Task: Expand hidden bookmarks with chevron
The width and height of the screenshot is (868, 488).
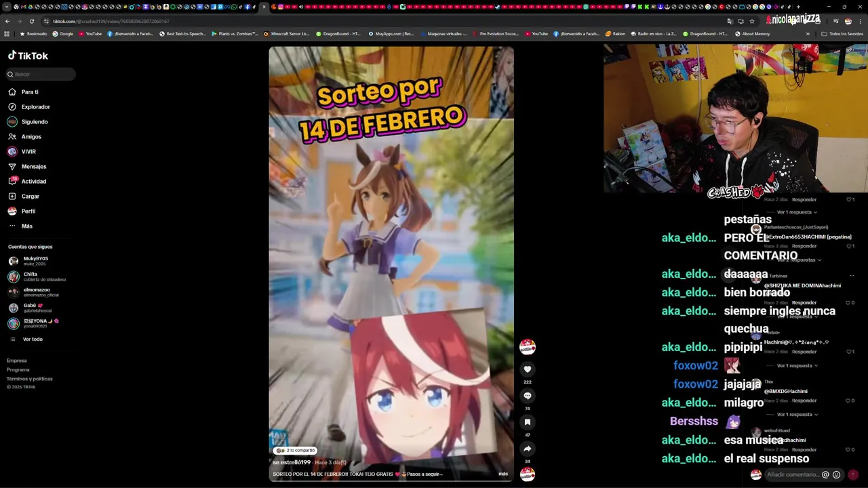Action: (808, 34)
